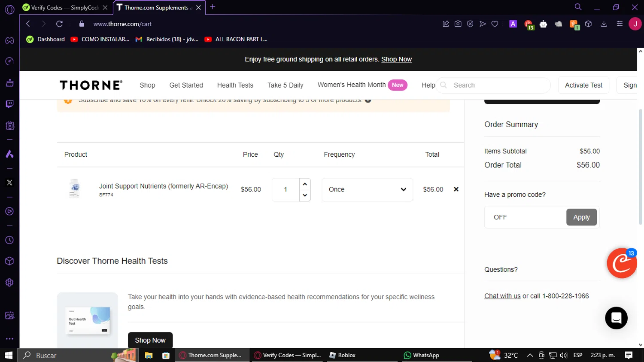Viewport: 644px width, 362px height.
Task: Open the Opera menu logo icon
Action: (9, 9)
